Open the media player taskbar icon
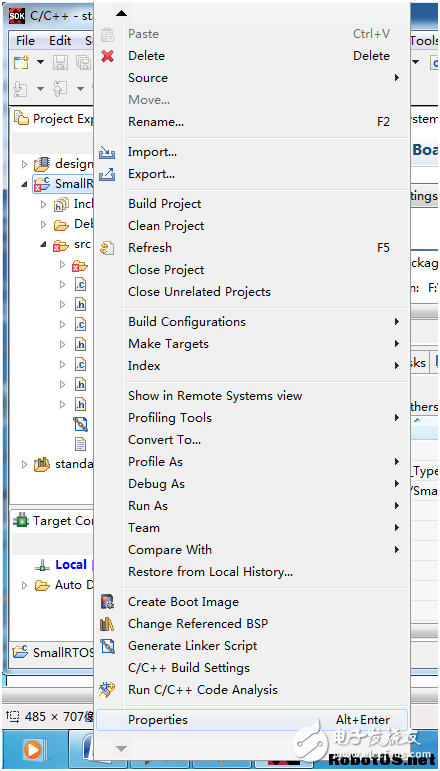 33,749
